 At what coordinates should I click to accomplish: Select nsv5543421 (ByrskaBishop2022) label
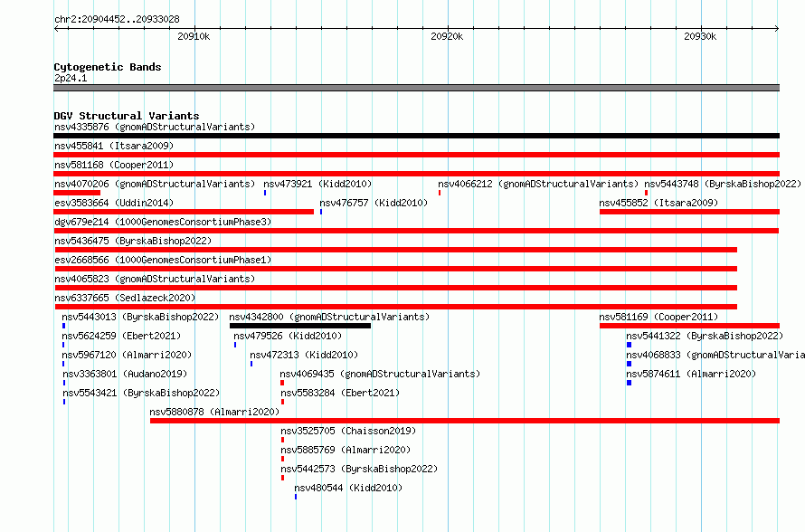tap(141, 393)
